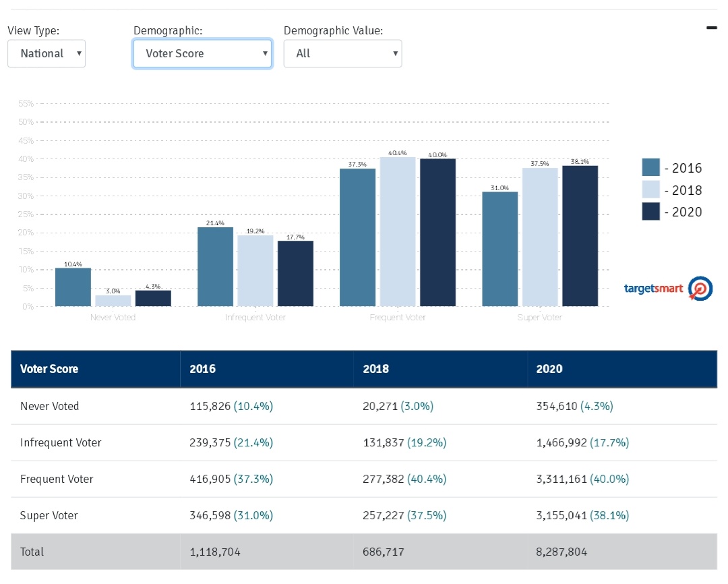Open the Demographic dropdown showing Voter Score
Viewport: 728px width, 584px height.
coord(202,53)
